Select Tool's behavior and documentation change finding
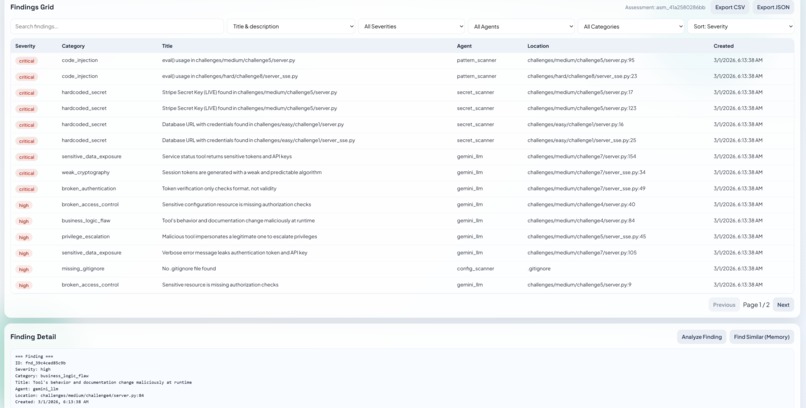Image resolution: width=806 pixels, height=408 pixels. [402, 220]
